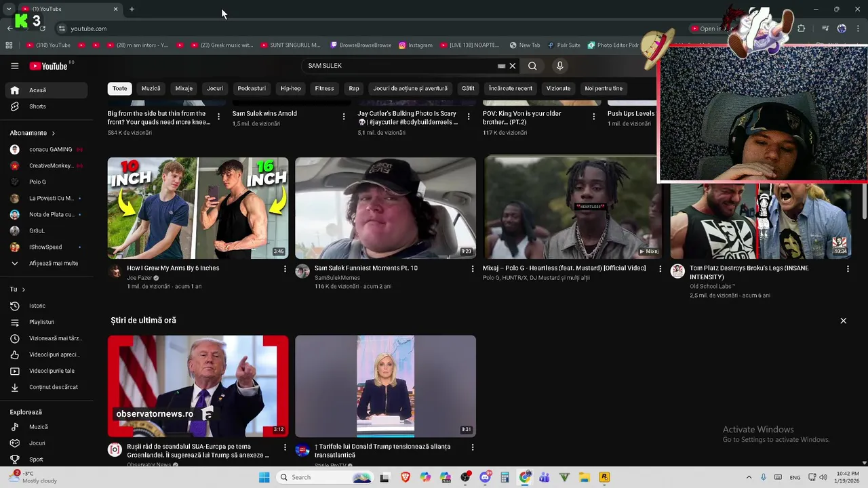
Task: Start voice search with microphone
Action: click(x=559, y=66)
